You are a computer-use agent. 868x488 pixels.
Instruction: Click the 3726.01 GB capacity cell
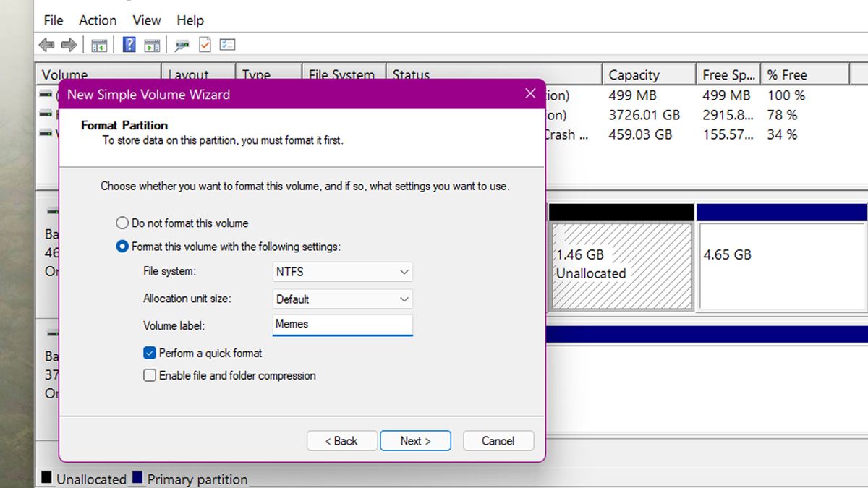tap(644, 115)
